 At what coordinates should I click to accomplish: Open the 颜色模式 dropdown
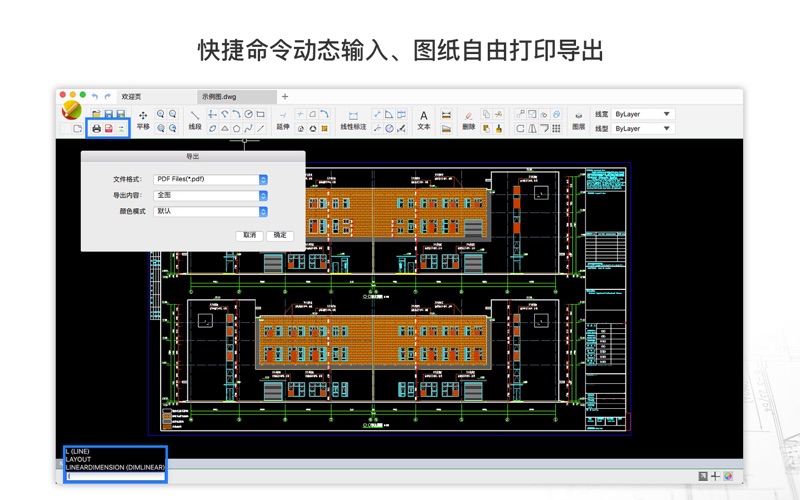click(x=210, y=211)
